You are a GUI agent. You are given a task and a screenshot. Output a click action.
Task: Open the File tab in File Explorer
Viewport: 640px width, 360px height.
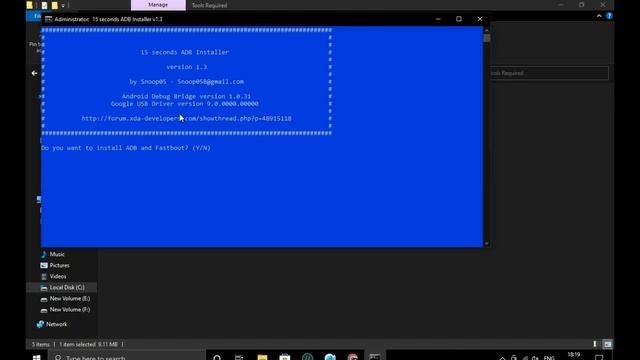point(35,16)
